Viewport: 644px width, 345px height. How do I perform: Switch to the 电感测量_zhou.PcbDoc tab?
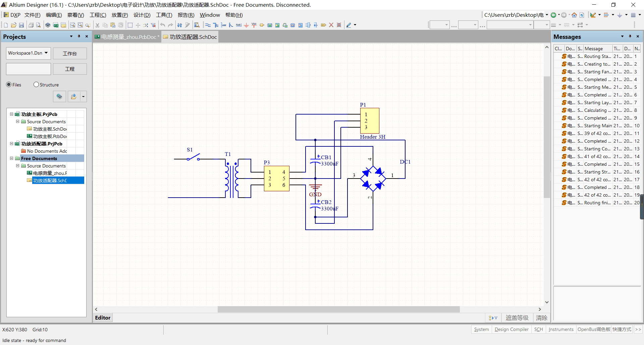127,37
